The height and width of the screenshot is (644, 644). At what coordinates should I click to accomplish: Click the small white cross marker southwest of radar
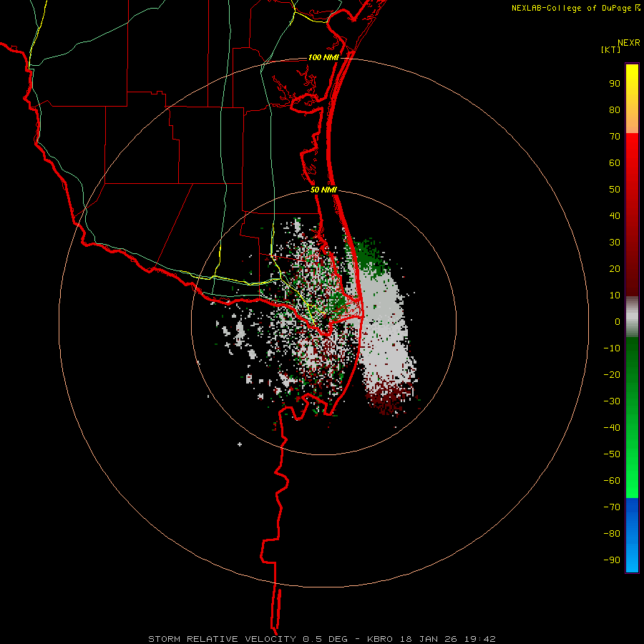point(240,444)
